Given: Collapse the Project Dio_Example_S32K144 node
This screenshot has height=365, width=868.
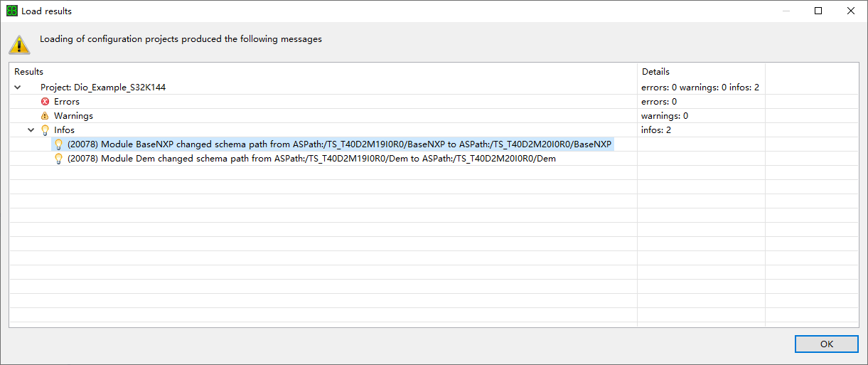Looking at the screenshot, I should coord(18,88).
